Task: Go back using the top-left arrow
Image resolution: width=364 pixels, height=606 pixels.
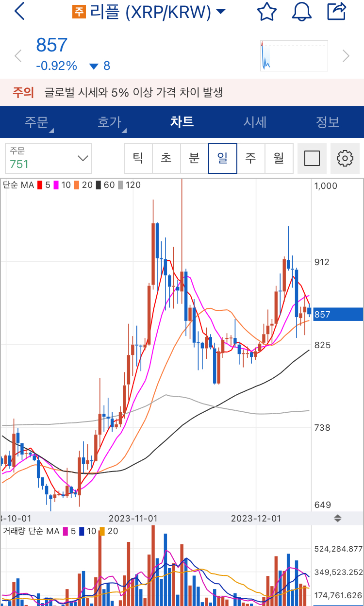Action: point(19,11)
